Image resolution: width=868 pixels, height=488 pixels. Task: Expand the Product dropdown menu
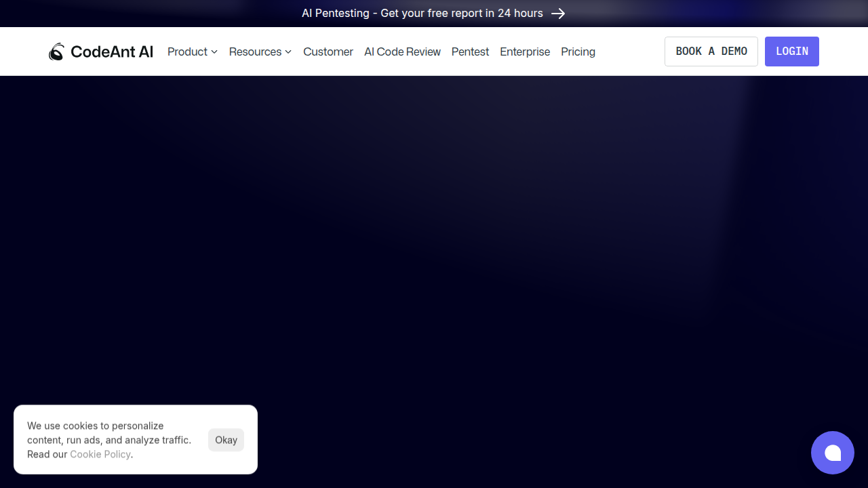coord(193,52)
